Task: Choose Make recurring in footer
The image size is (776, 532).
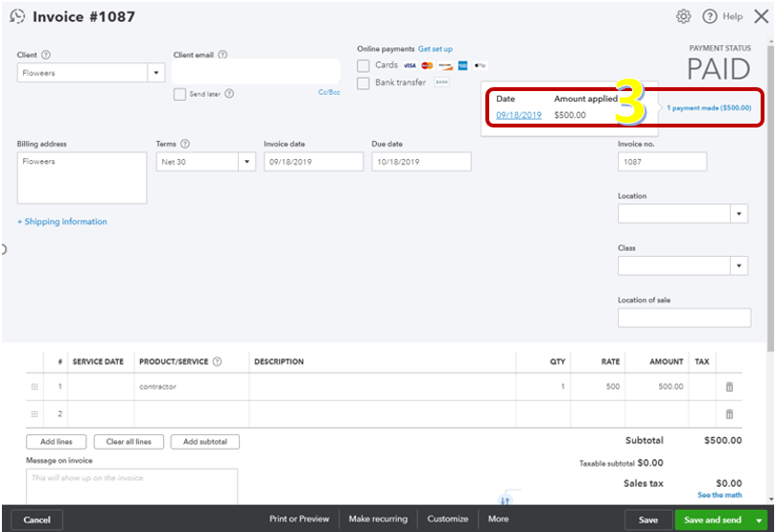Action: click(378, 519)
